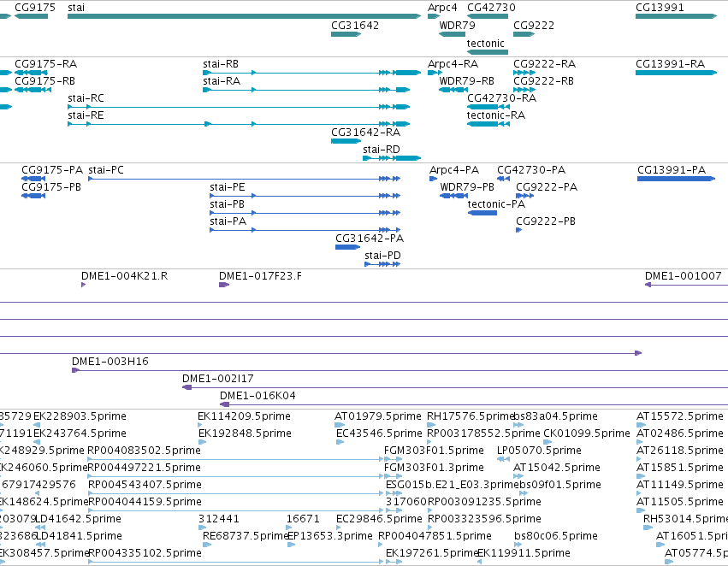Click EST FGM303F01.3prime
This screenshot has height=566, width=728.
[x=434, y=469]
